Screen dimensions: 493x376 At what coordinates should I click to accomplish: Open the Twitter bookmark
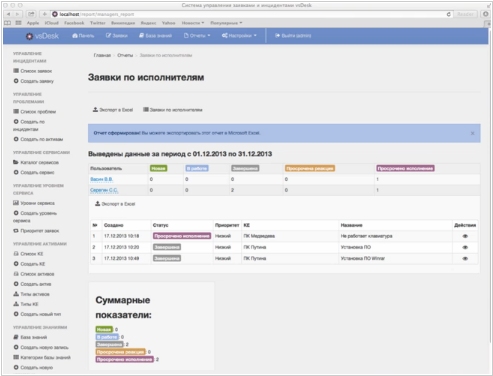(98, 23)
